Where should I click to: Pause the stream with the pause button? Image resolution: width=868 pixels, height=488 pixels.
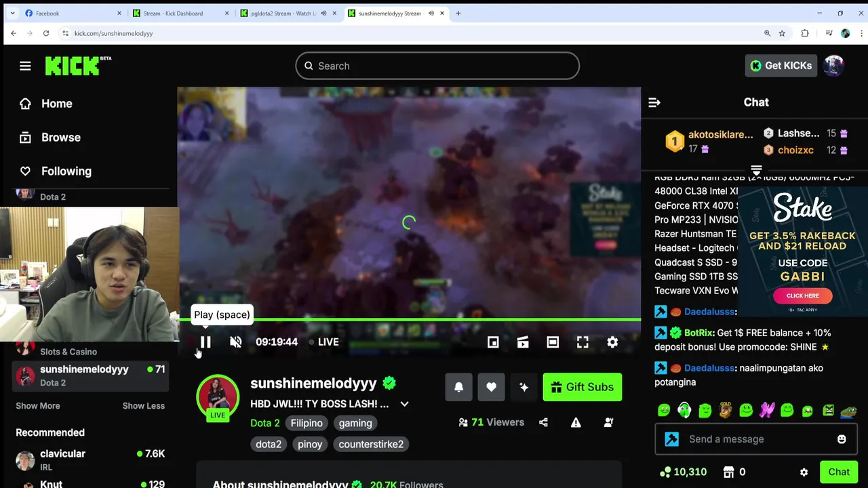[205, 342]
